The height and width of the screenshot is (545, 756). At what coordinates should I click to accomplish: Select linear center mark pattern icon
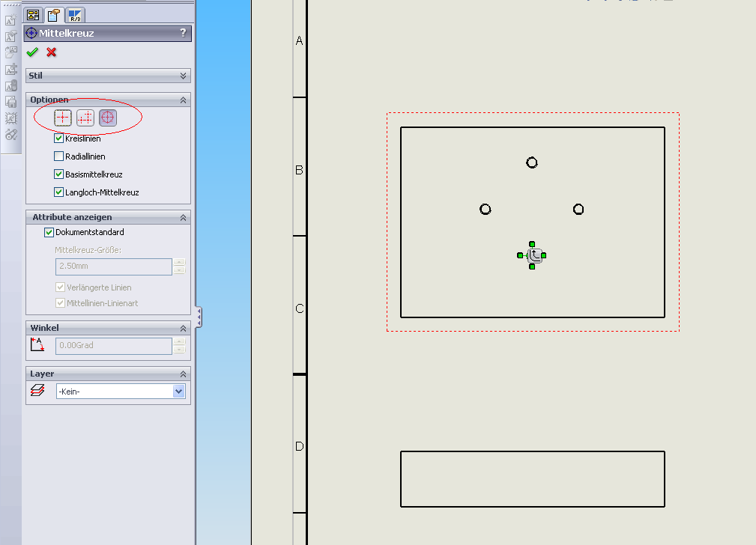click(85, 118)
